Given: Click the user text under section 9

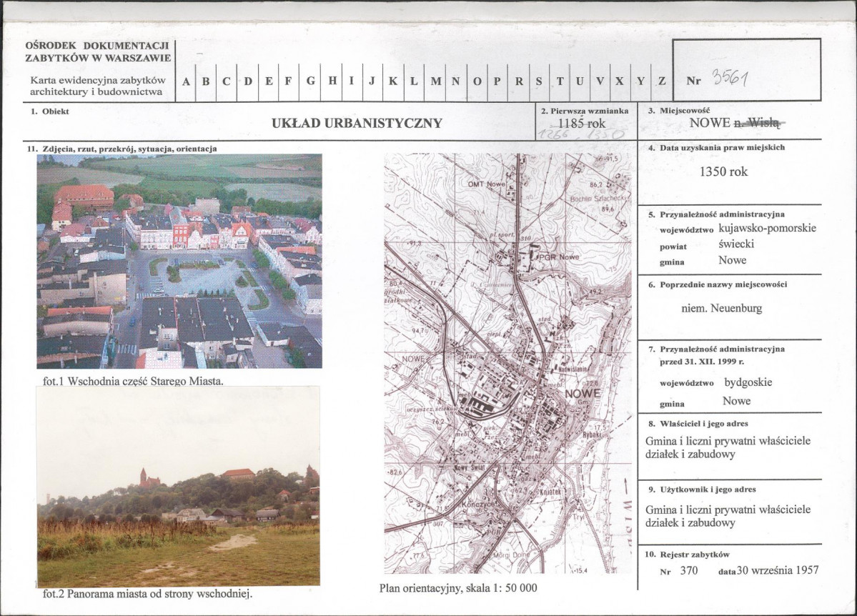Looking at the screenshot, I should pyautogui.click(x=728, y=516).
